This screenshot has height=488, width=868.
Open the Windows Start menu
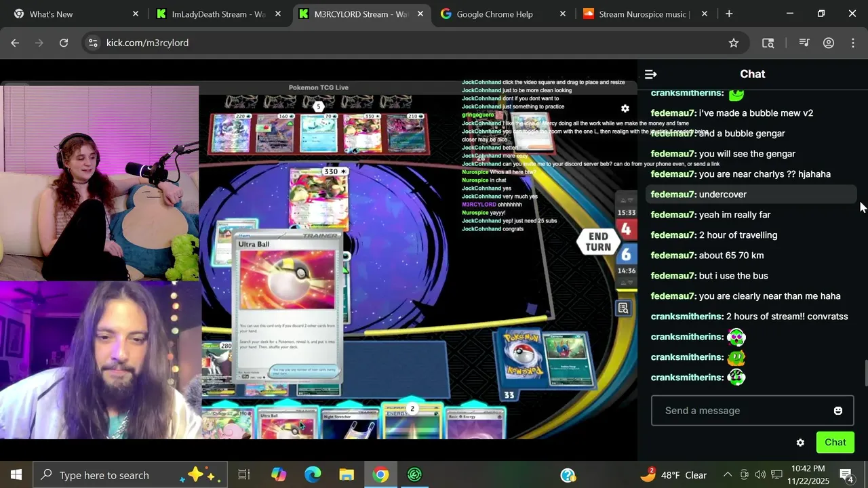tap(16, 475)
